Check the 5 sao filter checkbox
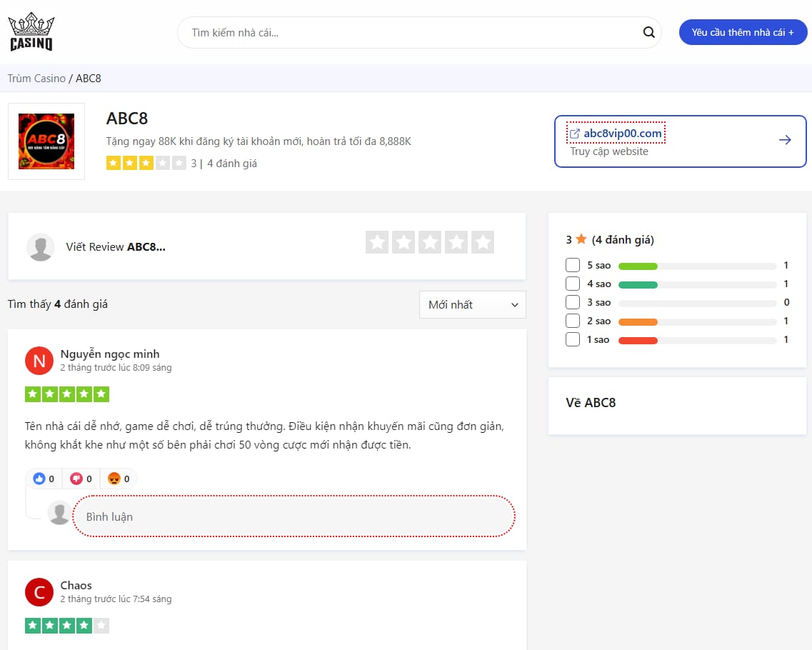This screenshot has height=650, width=812. [x=573, y=265]
